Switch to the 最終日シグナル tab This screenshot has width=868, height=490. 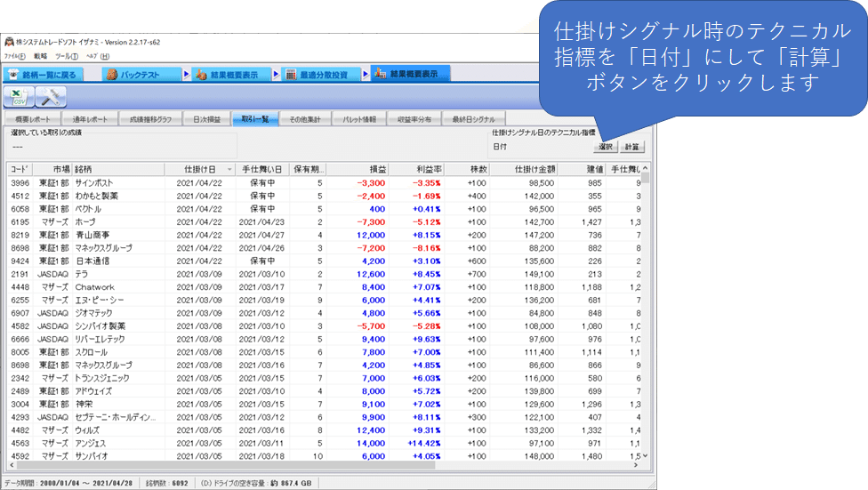pyautogui.click(x=473, y=119)
